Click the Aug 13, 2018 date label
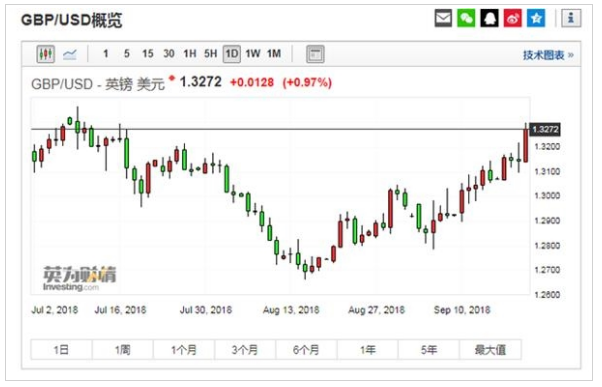 coord(291,310)
